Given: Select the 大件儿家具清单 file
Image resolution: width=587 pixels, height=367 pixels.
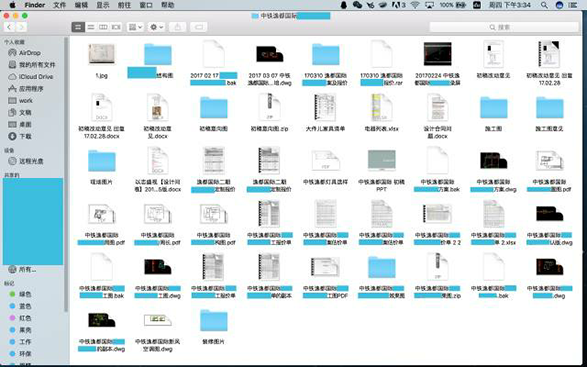Looking at the screenshot, I should (x=325, y=112).
